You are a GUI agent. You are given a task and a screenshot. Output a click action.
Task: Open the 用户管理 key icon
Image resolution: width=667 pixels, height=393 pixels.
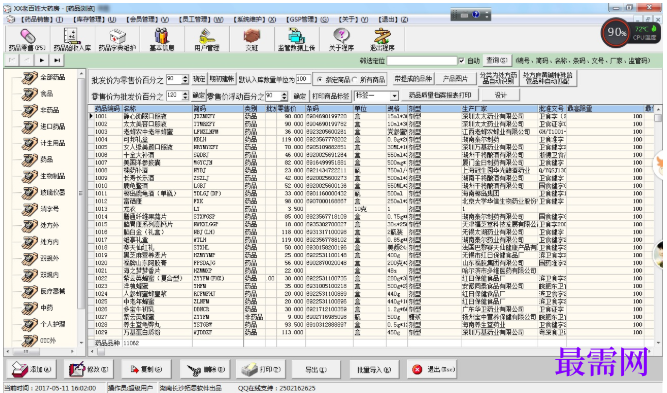pos(207,39)
